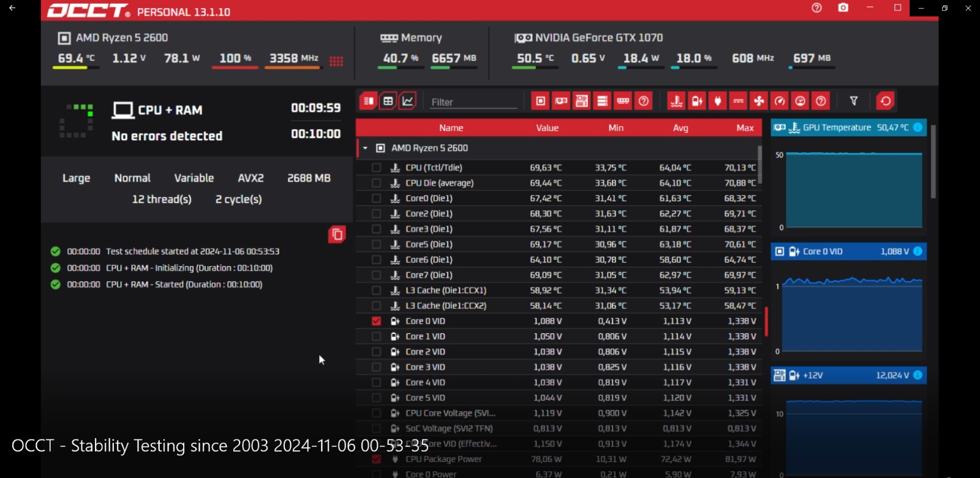The image size is (980, 478).
Task: Sort sensors by the Value column
Action: coord(547,127)
